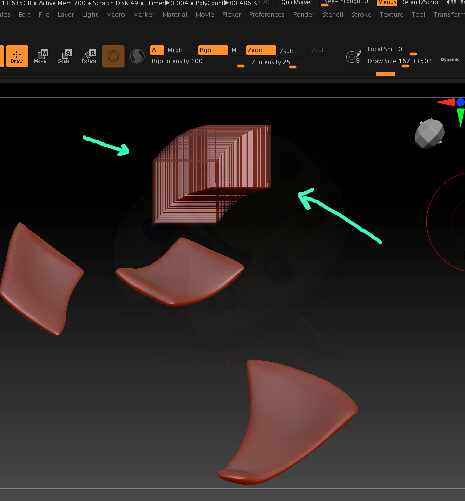Open the Light menu

90,15
